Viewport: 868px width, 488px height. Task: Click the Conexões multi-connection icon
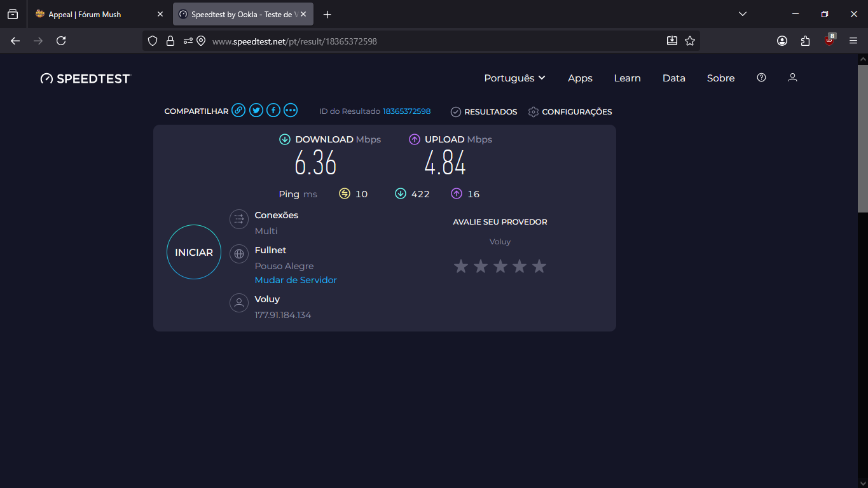[x=239, y=220]
